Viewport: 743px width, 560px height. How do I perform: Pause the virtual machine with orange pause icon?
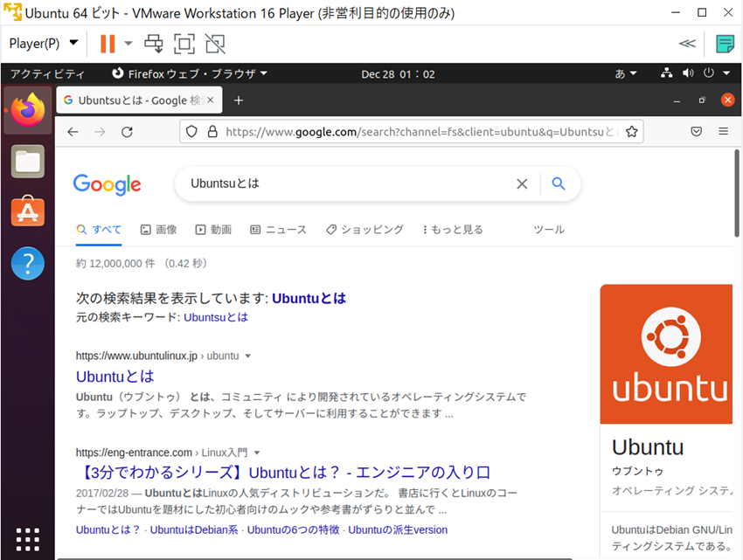click(108, 44)
